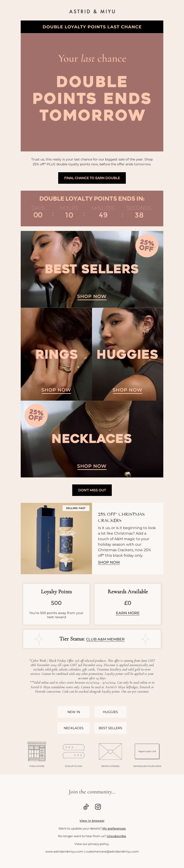Viewport: 184px width, 868px height.
Task: Open the Huggies Shop Now image
Action: coord(127,354)
